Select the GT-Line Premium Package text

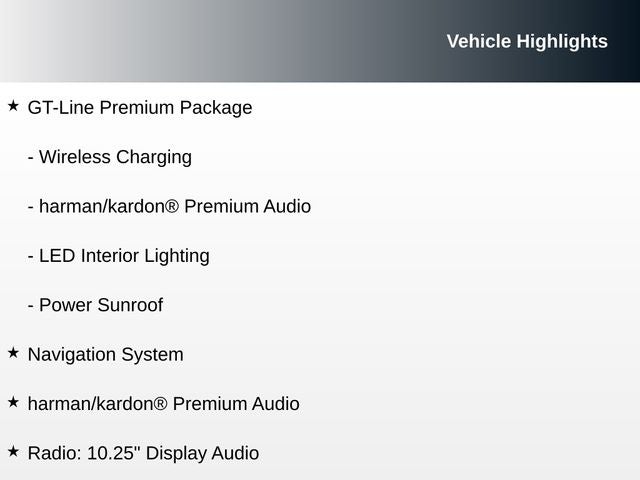140,107
